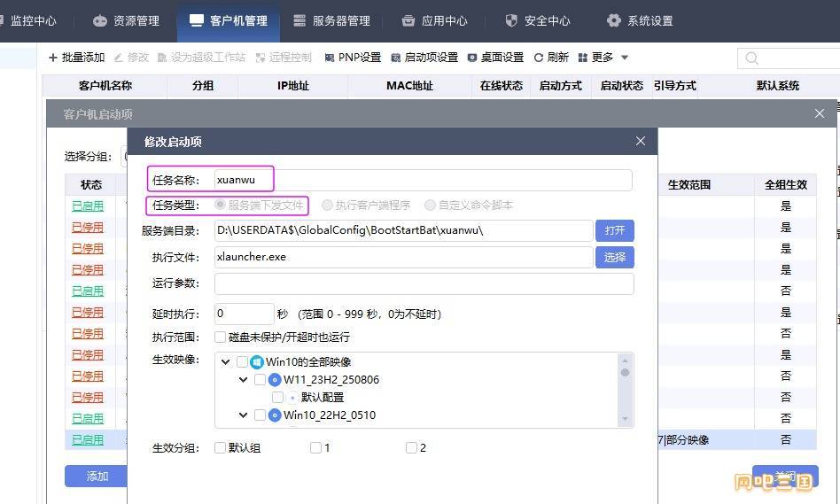Image resolution: width=840 pixels, height=504 pixels.
Task: Collapse the Win10的全部映像 tree node
Action: click(226, 362)
